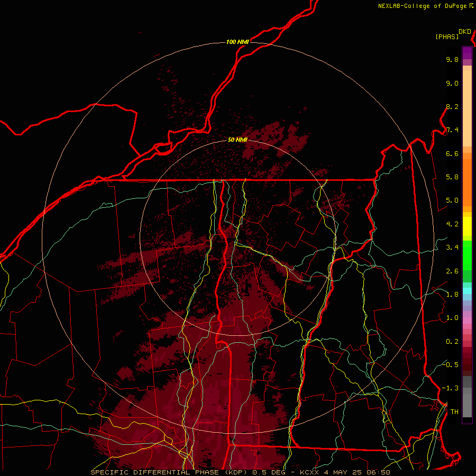Select the 7.4 legend value
The image size is (476, 476).
tap(452, 130)
